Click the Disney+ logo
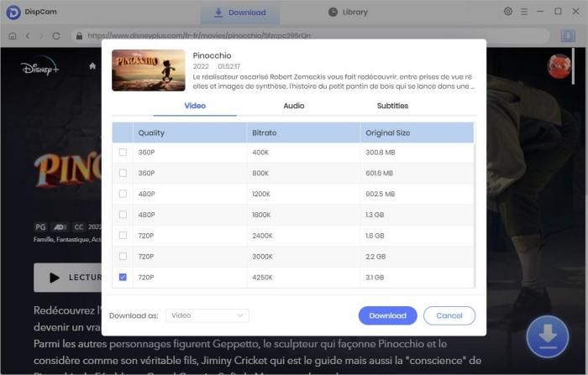The height and width of the screenshot is (375, 588). coord(39,66)
